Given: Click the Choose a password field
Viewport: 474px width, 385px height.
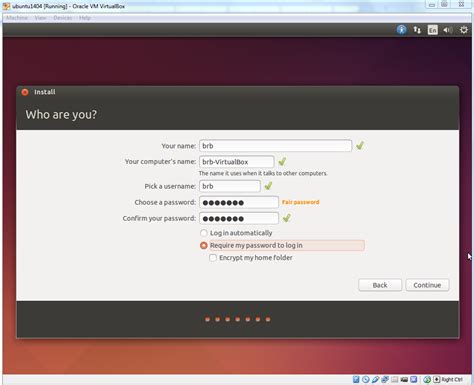Looking at the screenshot, I should click(239, 202).
